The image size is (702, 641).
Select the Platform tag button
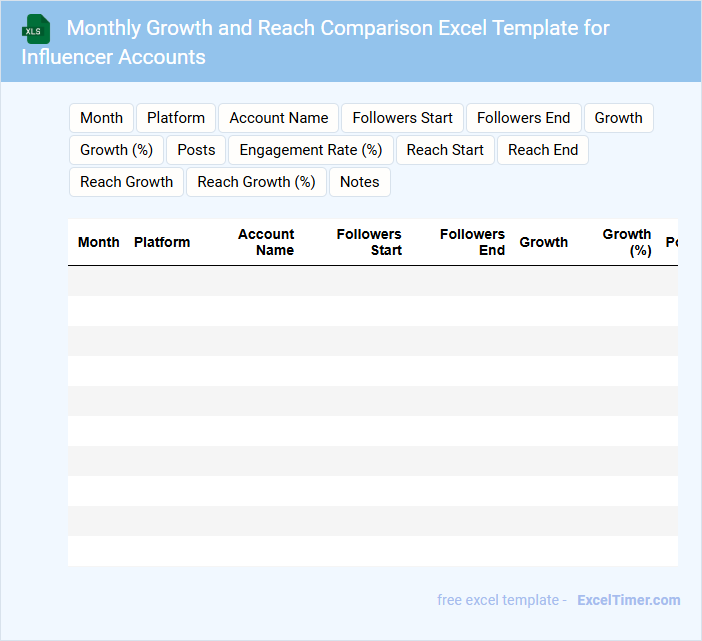click(176, 118)
